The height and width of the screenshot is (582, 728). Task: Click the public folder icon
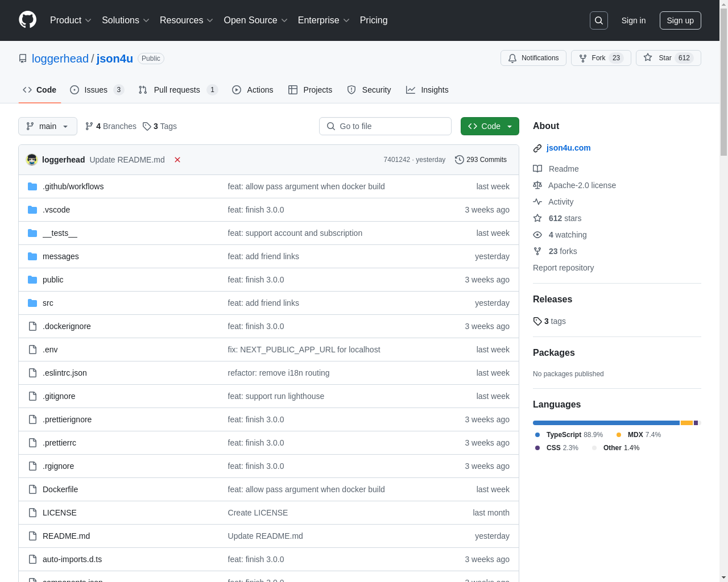click(32, 280)
